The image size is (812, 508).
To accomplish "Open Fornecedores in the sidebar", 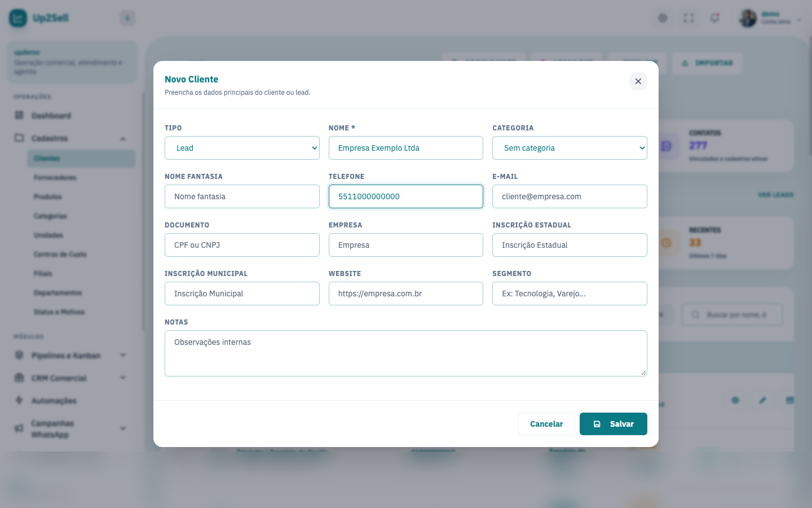I will pos(81,178).
